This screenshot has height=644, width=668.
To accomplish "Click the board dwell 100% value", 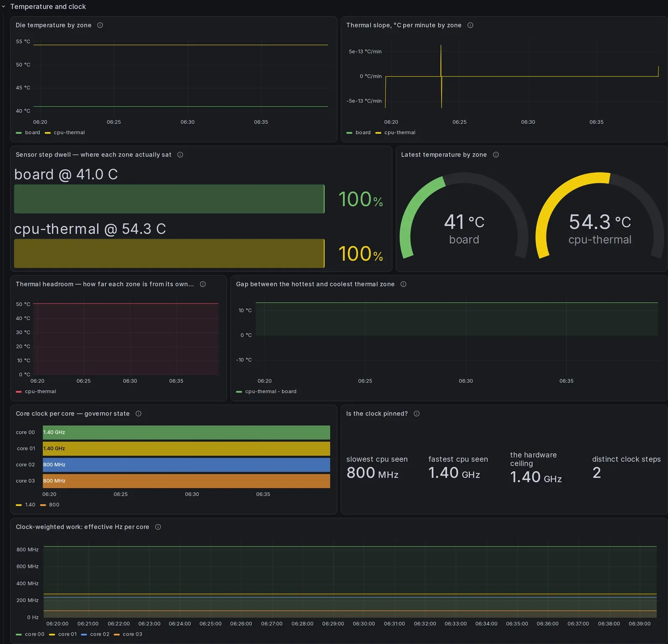I will 361,200.
